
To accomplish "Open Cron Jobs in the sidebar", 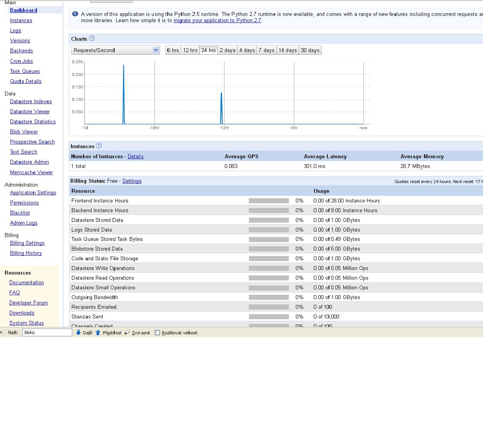I will [x=21, y=61].
